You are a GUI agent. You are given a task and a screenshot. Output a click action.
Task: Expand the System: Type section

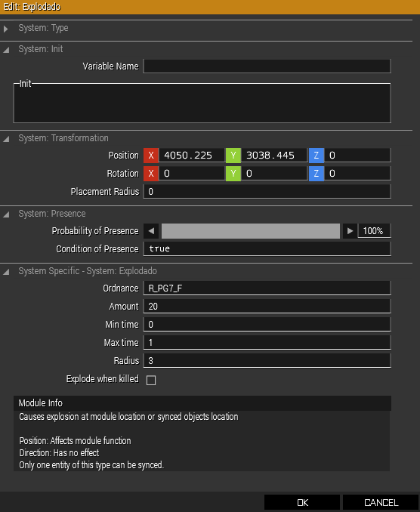(x=5, y=29)
